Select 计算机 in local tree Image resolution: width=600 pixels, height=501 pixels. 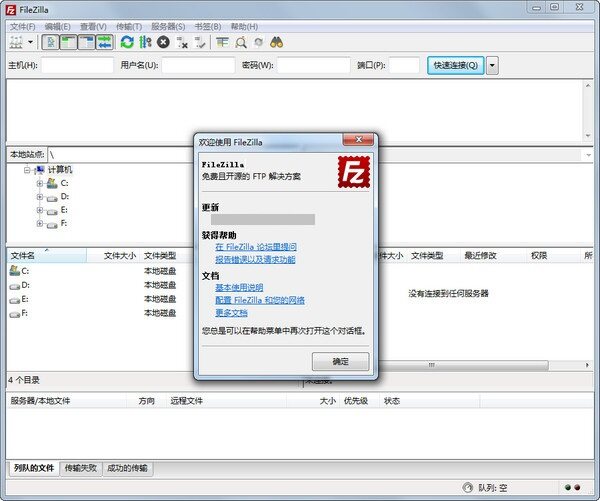tap(60, 170)
